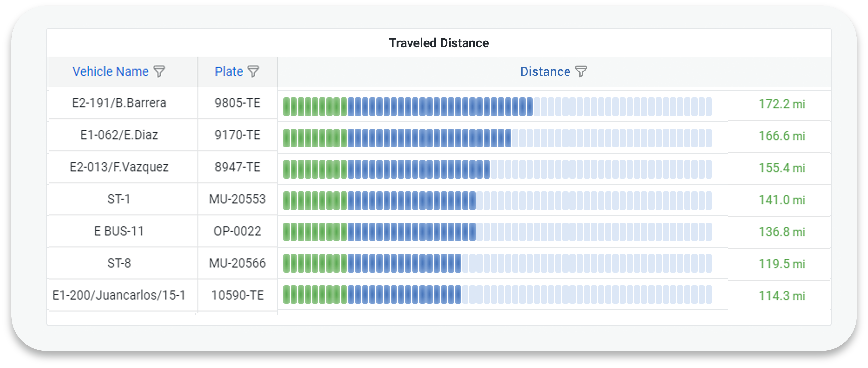Click the Plate header to sort plates

[229, 71]
